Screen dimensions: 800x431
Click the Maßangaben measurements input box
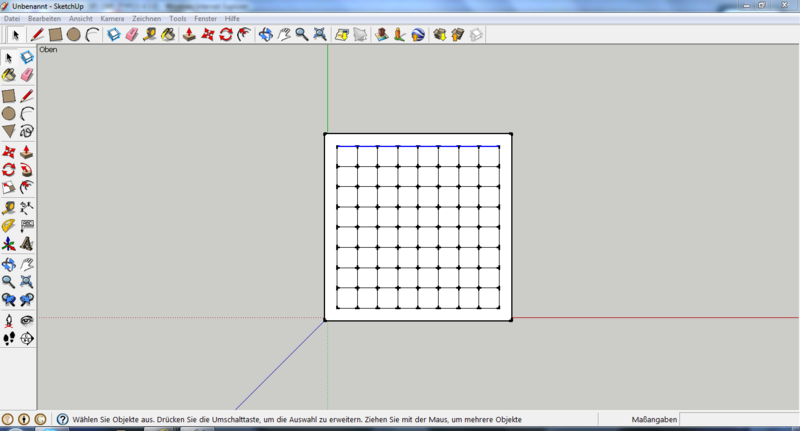pyautogui.click(x=738, y=420)
